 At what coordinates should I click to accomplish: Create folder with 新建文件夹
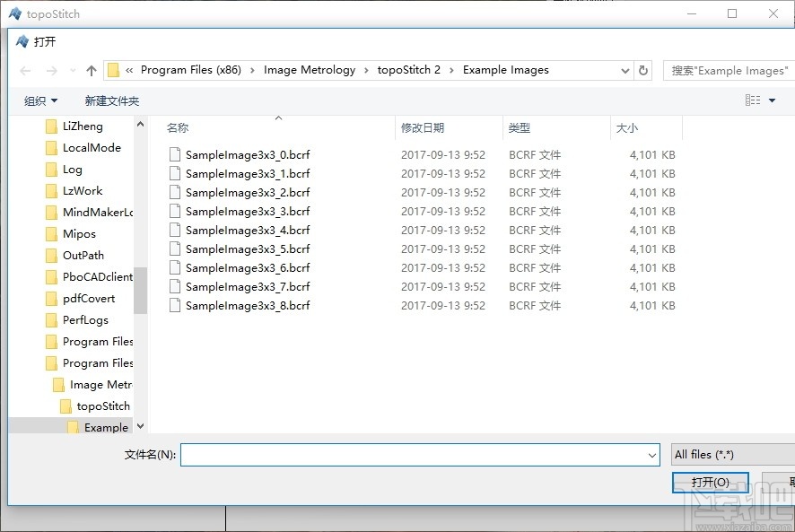(x=112, y=100)
